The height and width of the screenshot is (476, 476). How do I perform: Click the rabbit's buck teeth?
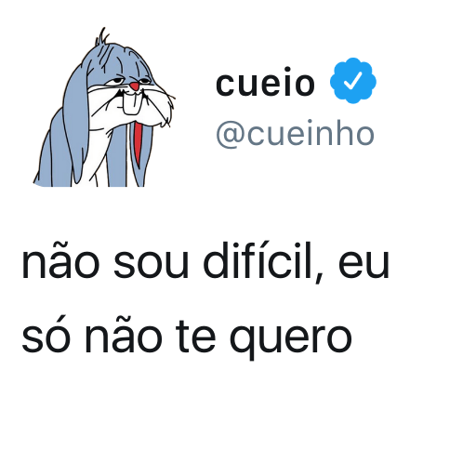[x=131, y=105]
